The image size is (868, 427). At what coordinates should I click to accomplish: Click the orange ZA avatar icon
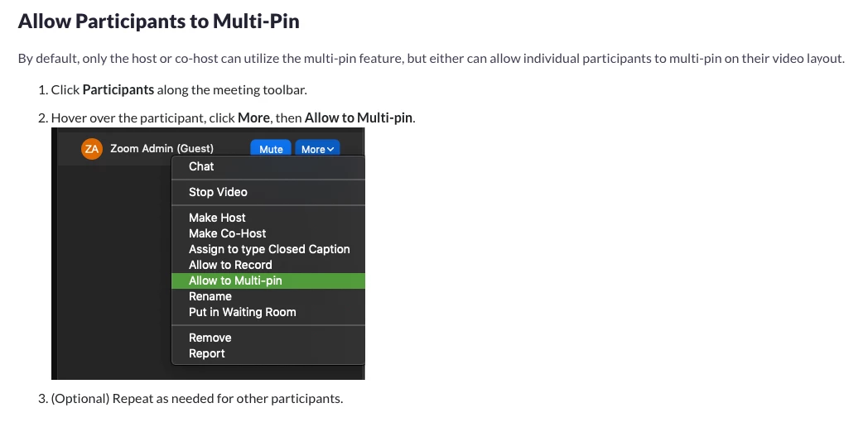(92, 149)
